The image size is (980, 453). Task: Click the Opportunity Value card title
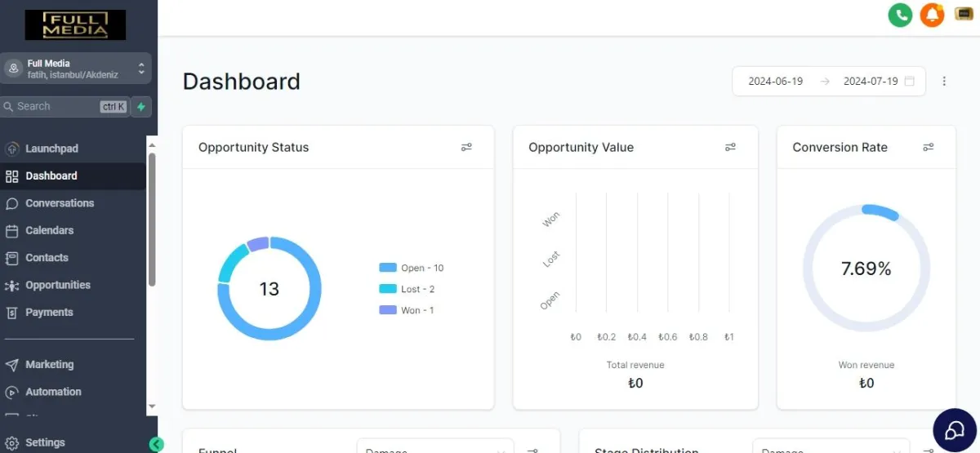click(581, 148)
